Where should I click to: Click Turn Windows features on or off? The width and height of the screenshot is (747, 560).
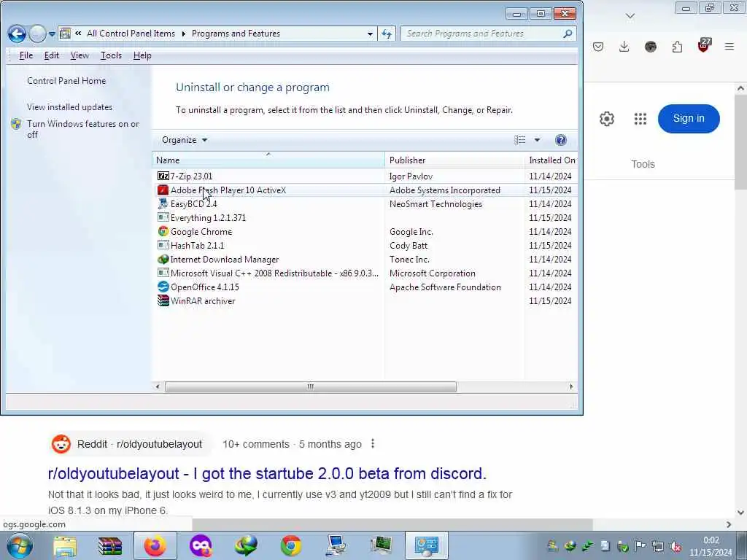pos(82,129)
